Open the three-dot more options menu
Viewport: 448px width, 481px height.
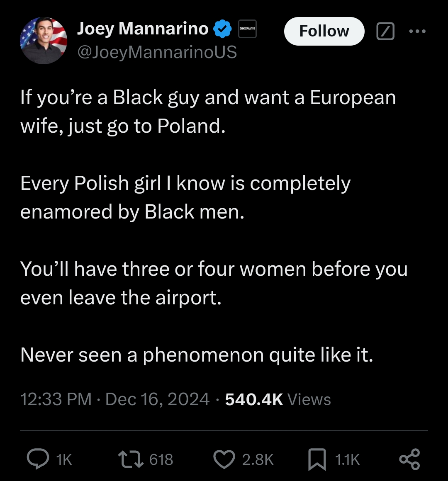(417, 31)
